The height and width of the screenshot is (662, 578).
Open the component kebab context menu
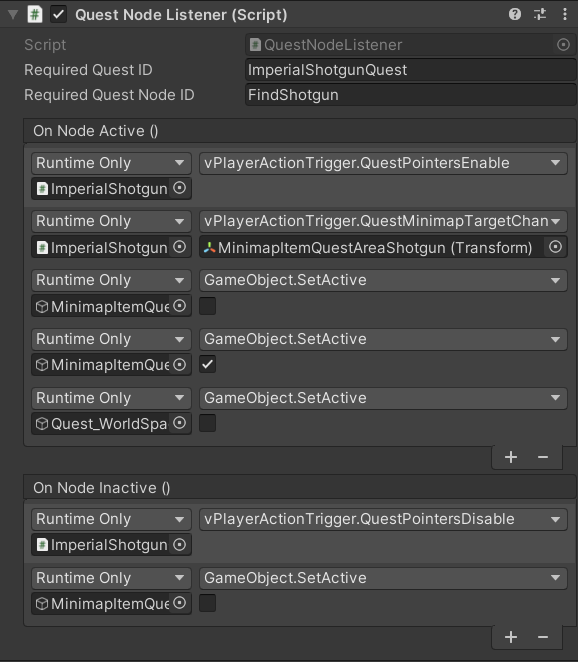click(565, 14)
